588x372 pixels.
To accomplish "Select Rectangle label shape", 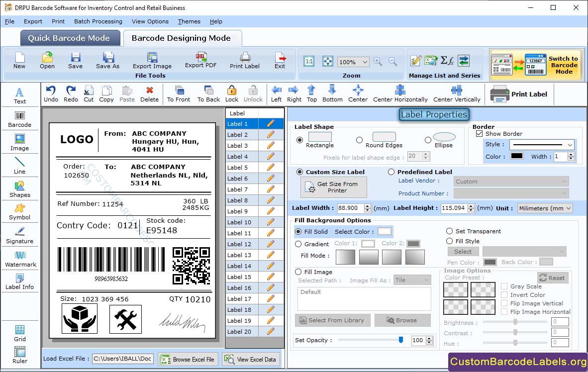I will pos(299,140).
